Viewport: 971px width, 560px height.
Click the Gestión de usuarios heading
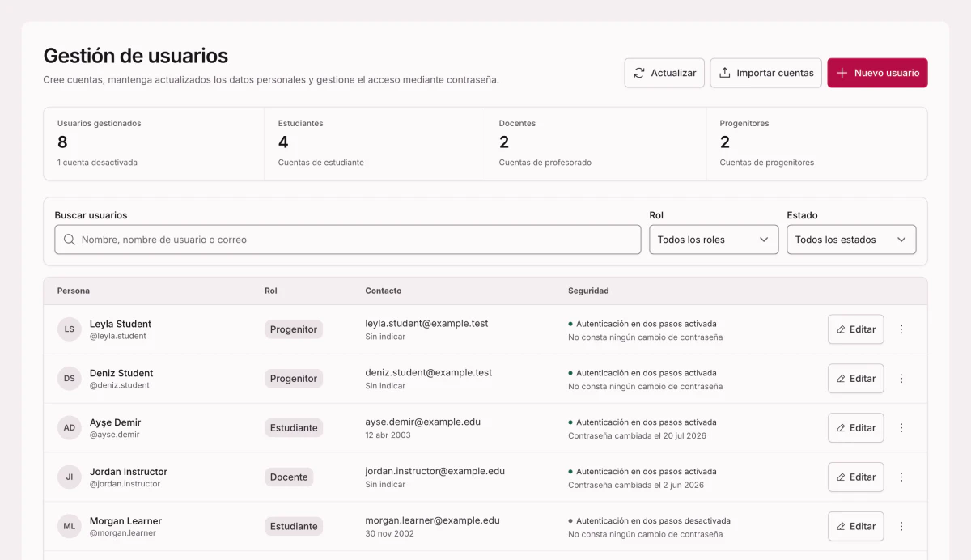tap(136, 56)
